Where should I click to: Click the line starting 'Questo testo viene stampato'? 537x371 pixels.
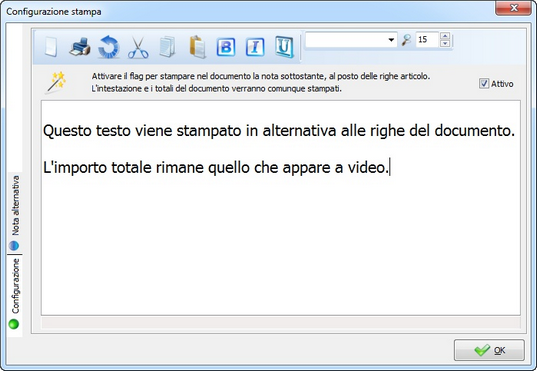click(x=279, y=131)
